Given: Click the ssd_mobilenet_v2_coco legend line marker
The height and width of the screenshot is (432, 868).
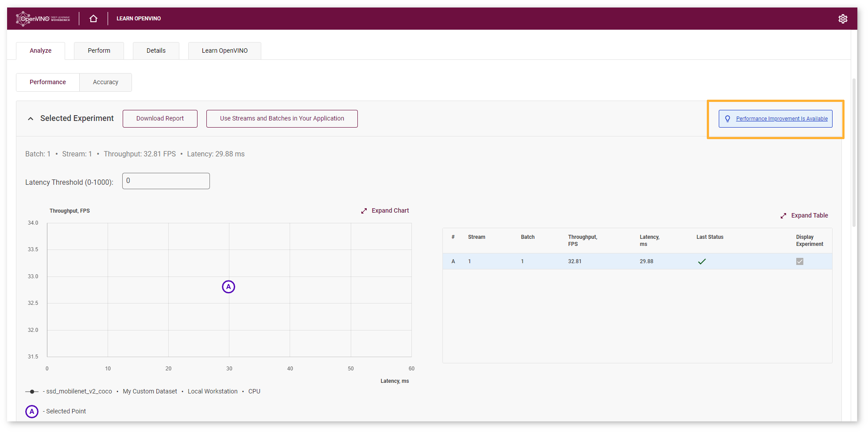Looking at the screenshot, I should [32, 392].
